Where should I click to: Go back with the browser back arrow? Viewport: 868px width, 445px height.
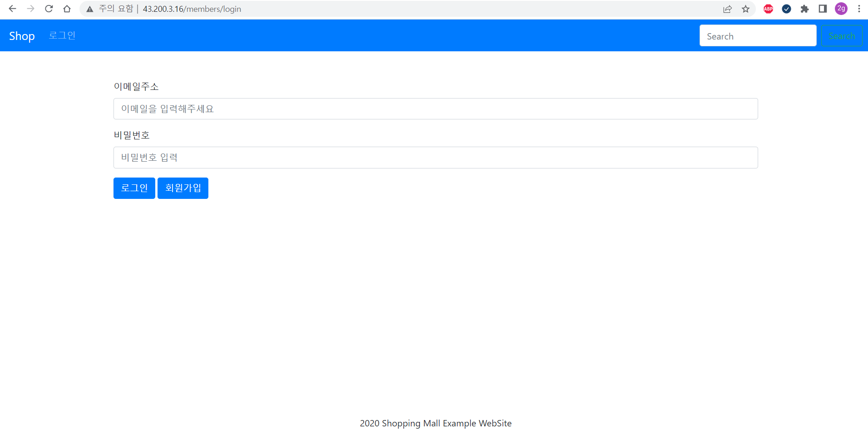[x=12, y=9]
